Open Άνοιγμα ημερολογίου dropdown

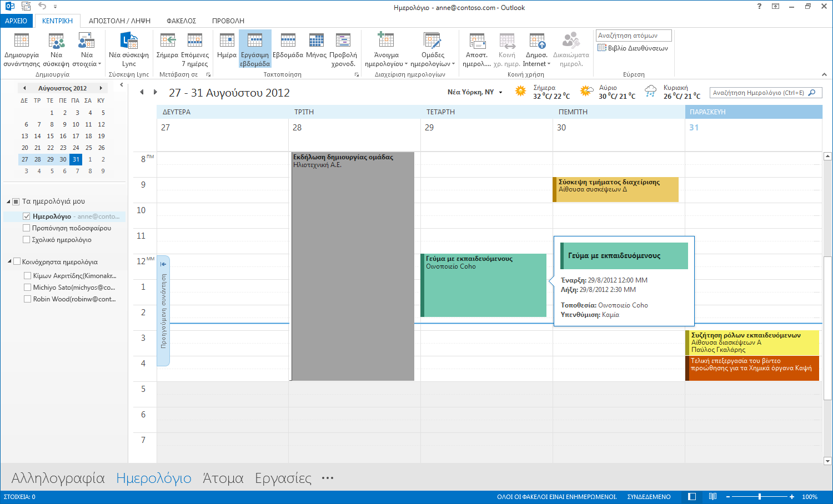386,49
